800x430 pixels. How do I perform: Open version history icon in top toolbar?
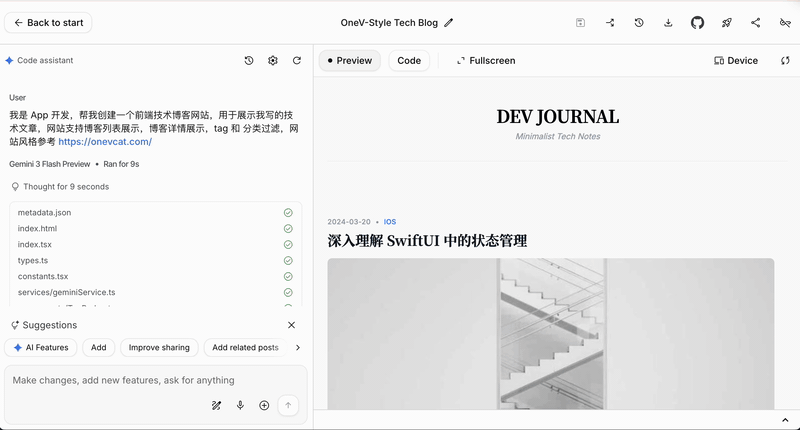[639, 22]
